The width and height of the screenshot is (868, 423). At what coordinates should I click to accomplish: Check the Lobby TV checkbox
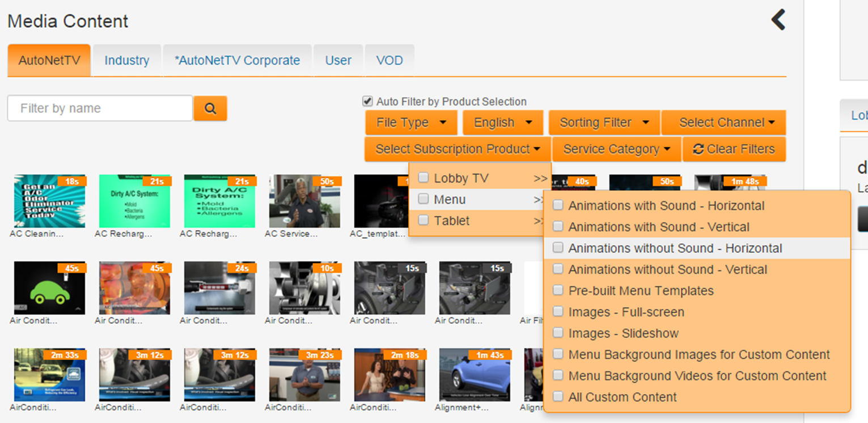pos(424,178)
